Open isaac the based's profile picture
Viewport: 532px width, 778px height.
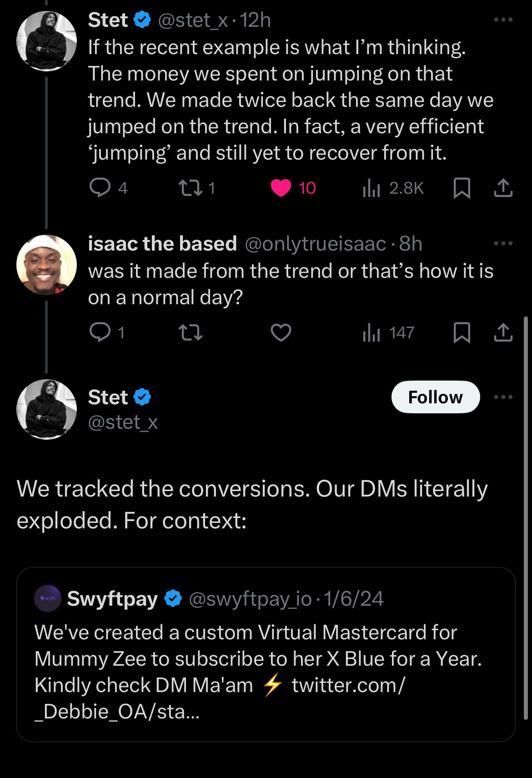(46, 265)
